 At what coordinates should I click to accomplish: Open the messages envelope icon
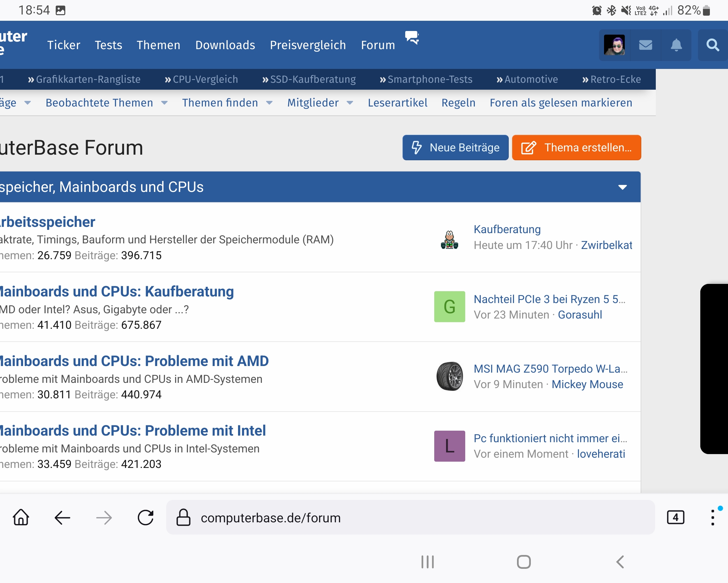645,45
